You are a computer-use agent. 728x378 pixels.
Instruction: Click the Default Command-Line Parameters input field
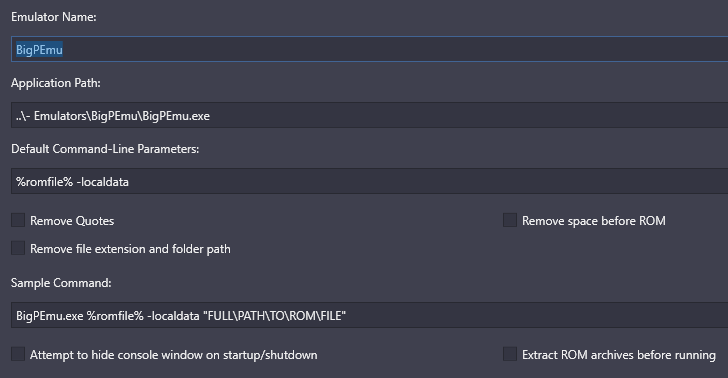tap(370, 181)
